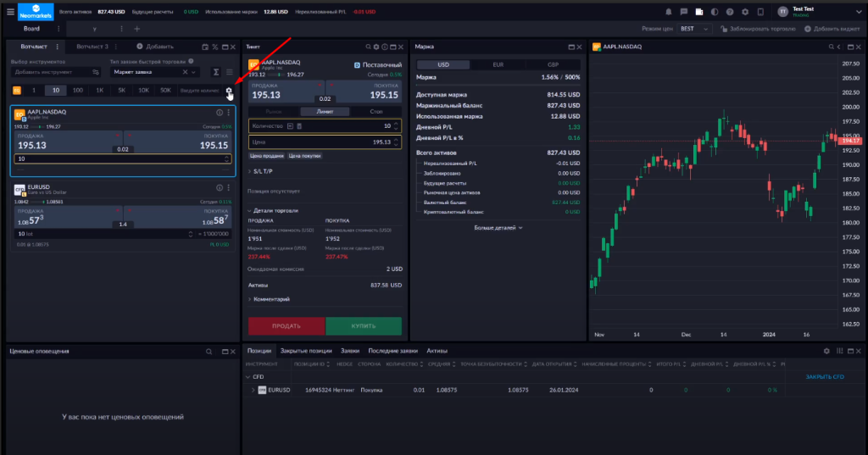This screenshot has height=455, width=868.
Task: Open Режим цен BEST dropdown
Action: pyautogui.click(x=694, y=29)
